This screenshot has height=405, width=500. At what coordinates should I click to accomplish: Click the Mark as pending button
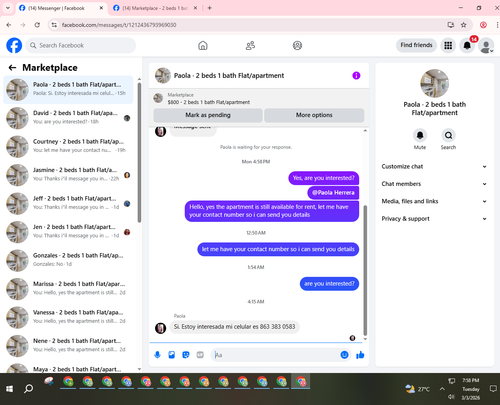point(208,115)
